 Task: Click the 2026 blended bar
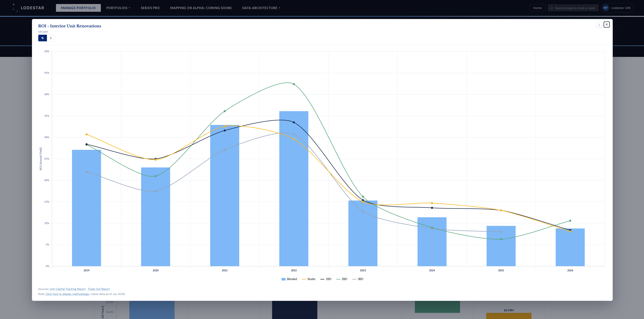pos(570,247)
